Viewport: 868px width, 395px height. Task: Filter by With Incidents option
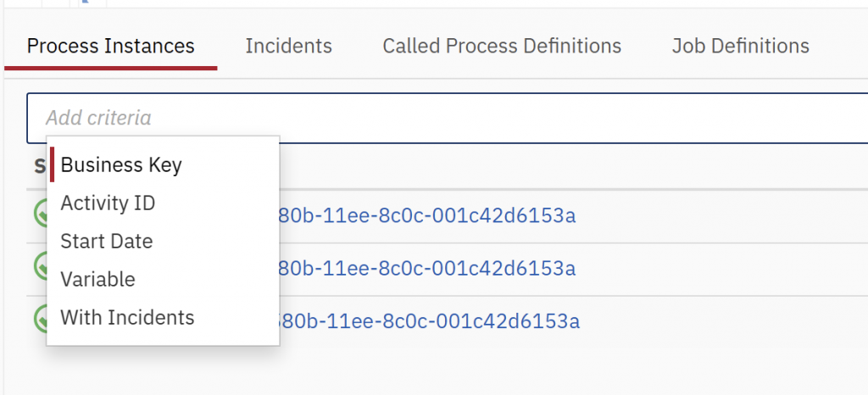(127, 318)
